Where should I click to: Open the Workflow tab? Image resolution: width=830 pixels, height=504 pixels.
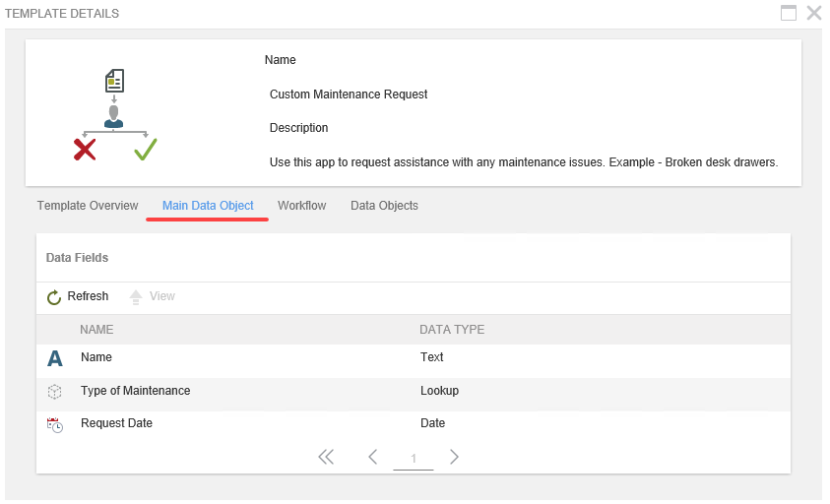click(x=301, y=206)
